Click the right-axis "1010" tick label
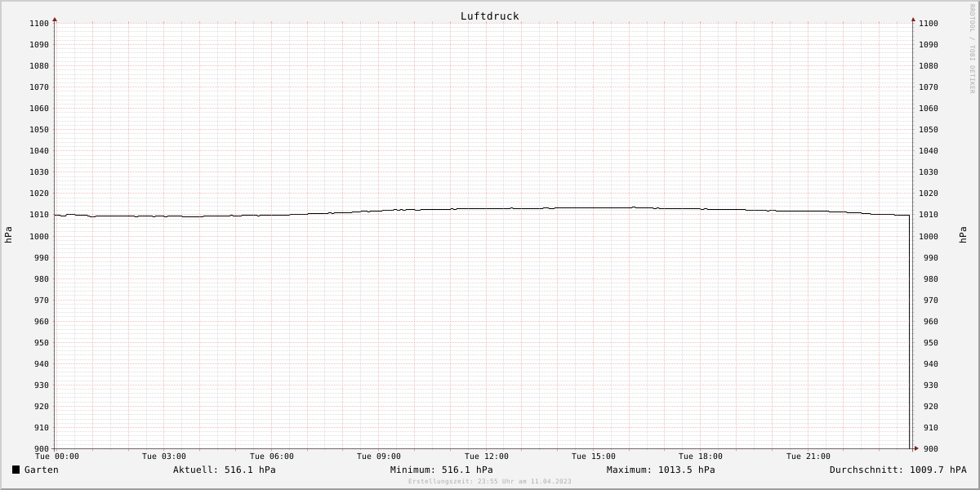Image resolution: width=980 pixels, height=490 pixels. coord(929,215)
